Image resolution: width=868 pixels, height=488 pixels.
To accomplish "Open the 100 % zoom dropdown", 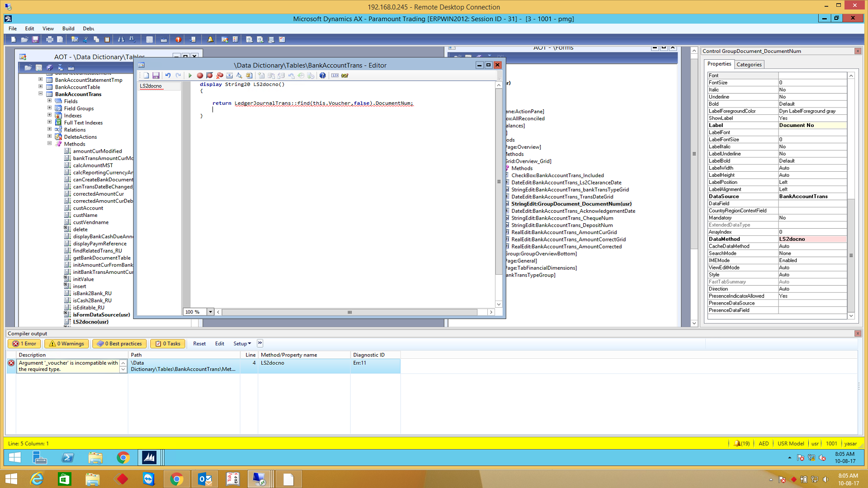I will click(210, 312).
